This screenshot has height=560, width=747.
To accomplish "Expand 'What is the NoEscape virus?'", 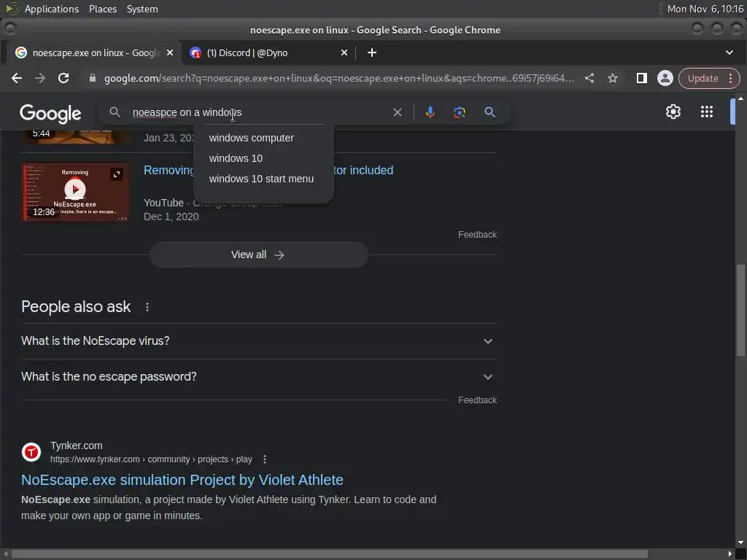I will [x=259, y=341].
